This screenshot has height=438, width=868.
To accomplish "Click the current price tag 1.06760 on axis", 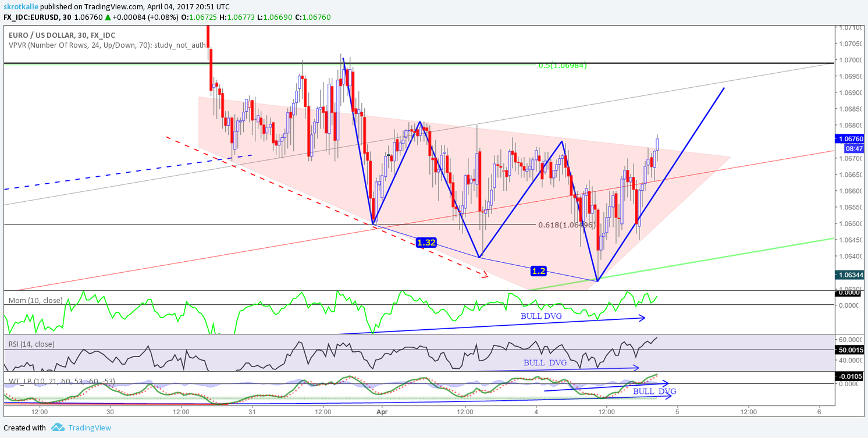I will pos(849,139).
